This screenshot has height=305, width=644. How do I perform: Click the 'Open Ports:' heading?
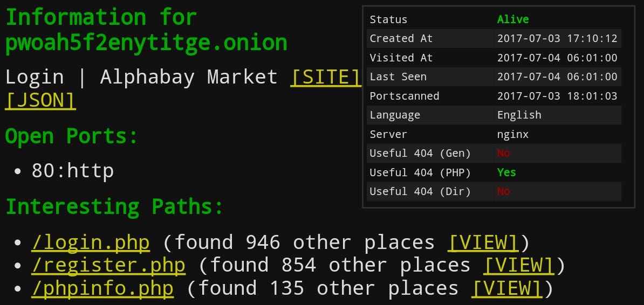click(71, 136)
